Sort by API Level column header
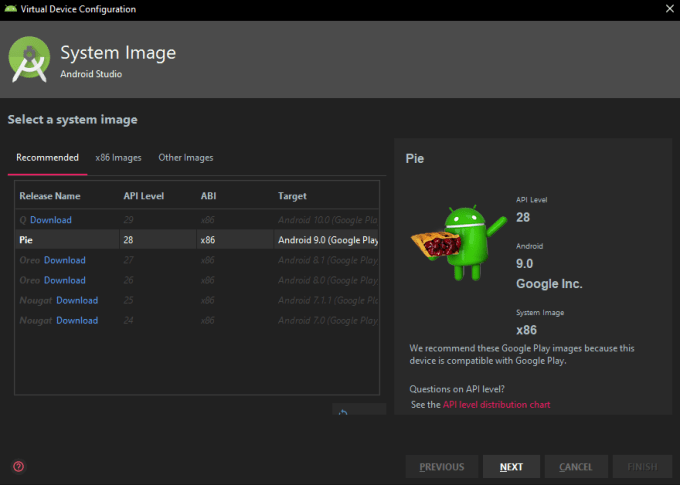The width and height of the screenshot is (680, 485). [144, 196]
